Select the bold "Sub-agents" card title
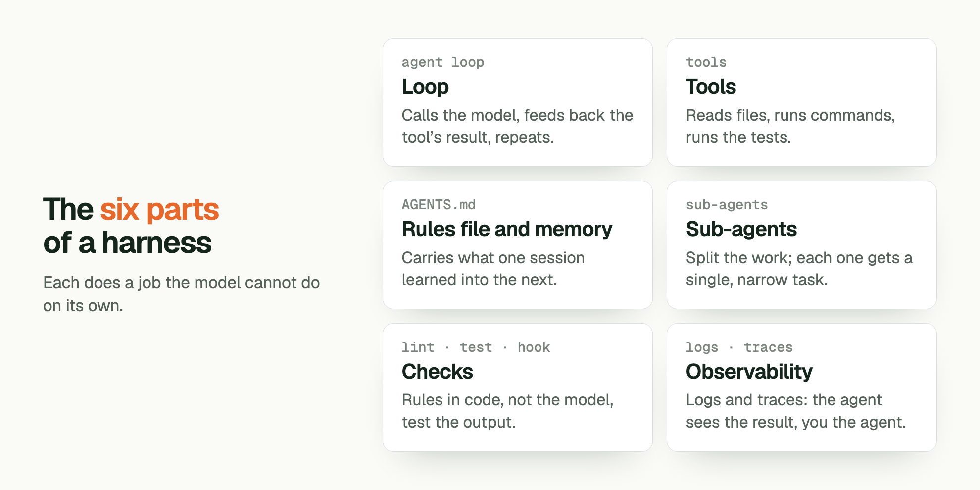The image size is (980, 490). [x=741, y=229]
